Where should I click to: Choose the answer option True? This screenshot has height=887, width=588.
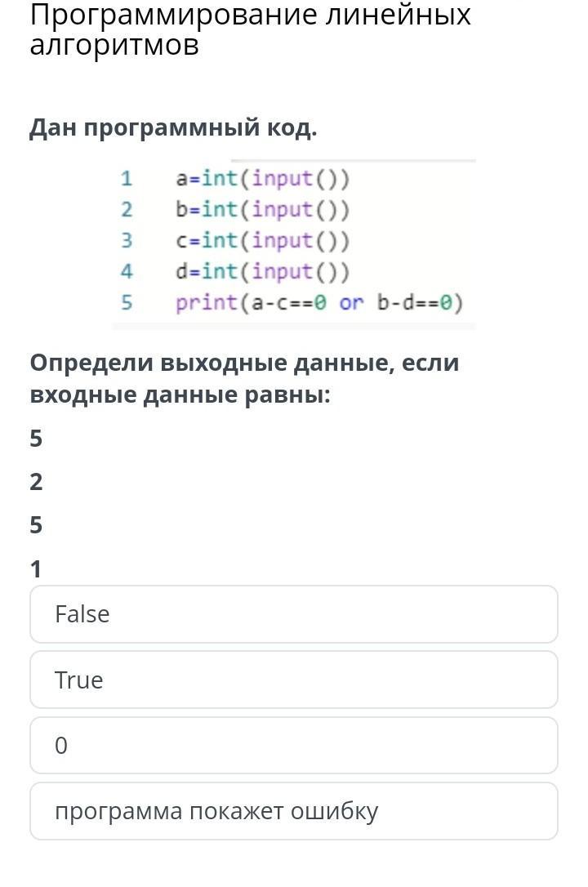(293, 680)
